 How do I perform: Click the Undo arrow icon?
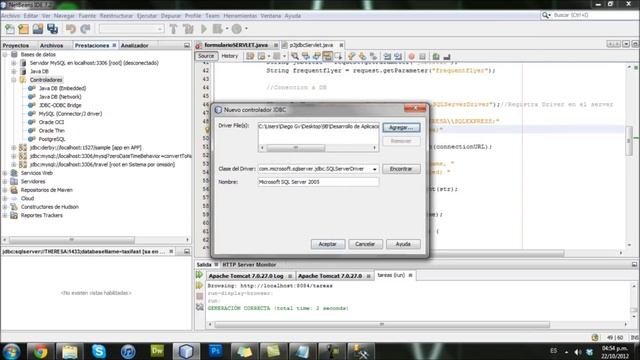(x=71, y=29)
